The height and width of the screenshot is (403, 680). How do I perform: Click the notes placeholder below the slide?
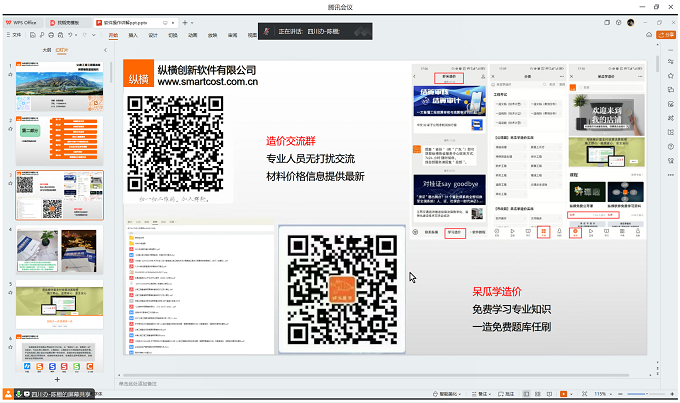pos(138,383)
